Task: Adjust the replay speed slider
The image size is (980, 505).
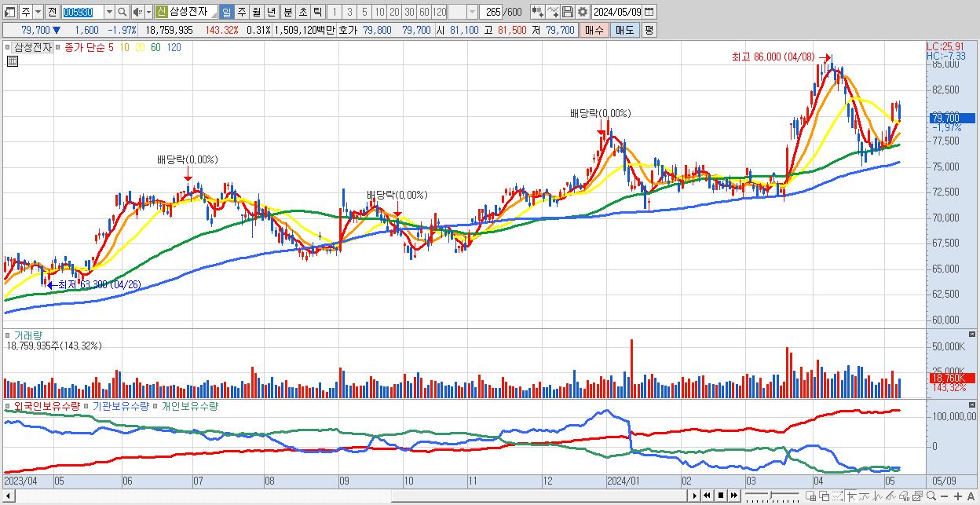Action: (x=772, y=496)
